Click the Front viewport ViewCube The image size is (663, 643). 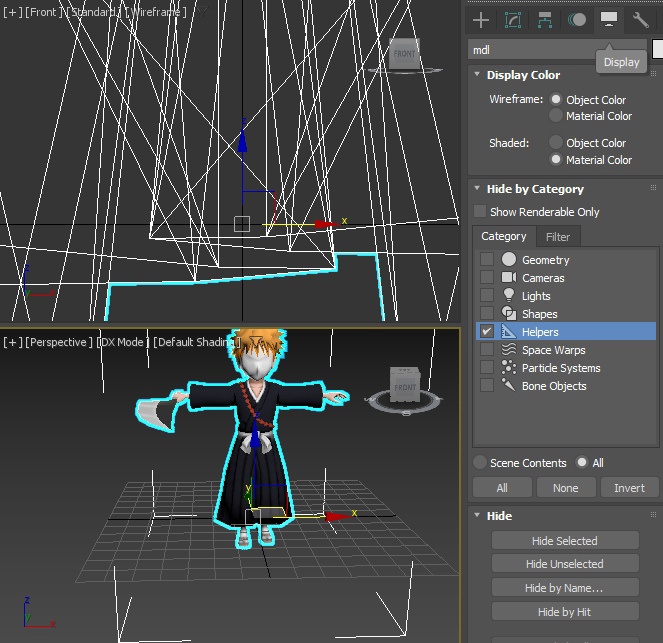point(404,55)
